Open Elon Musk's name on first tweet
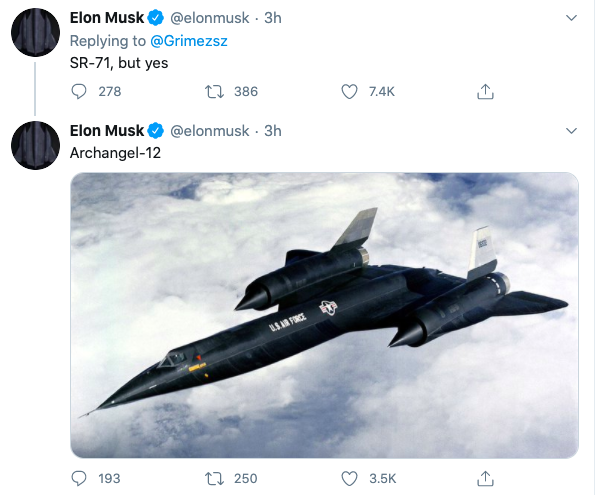The width and height of the screenshot is (602, 495). 107,18
